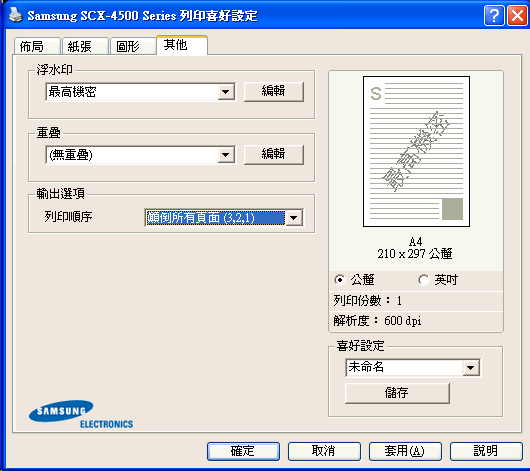
Task: Close the print preferences dialog
Action: point(517,16)
